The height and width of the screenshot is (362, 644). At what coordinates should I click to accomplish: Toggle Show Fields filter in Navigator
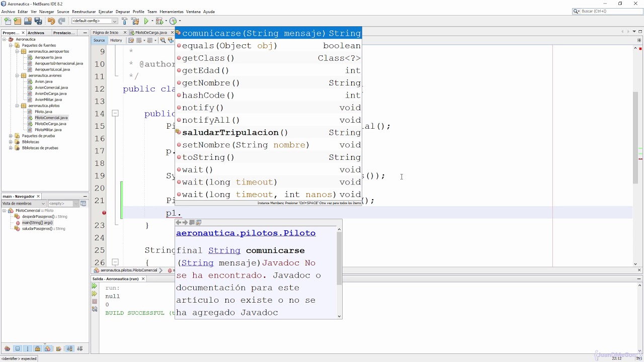tap(18, 348)
